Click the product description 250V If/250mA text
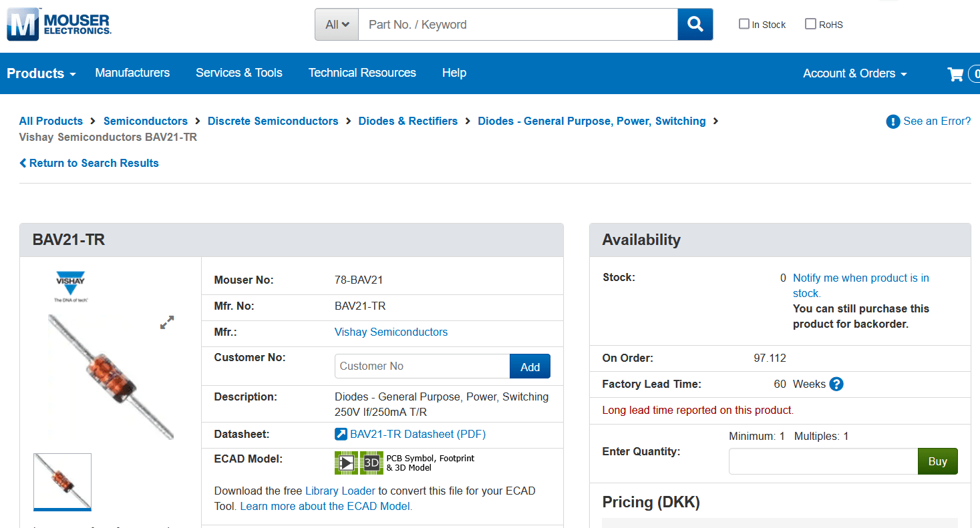The height and width of the screenshot is (528, 980). point(381,413)
